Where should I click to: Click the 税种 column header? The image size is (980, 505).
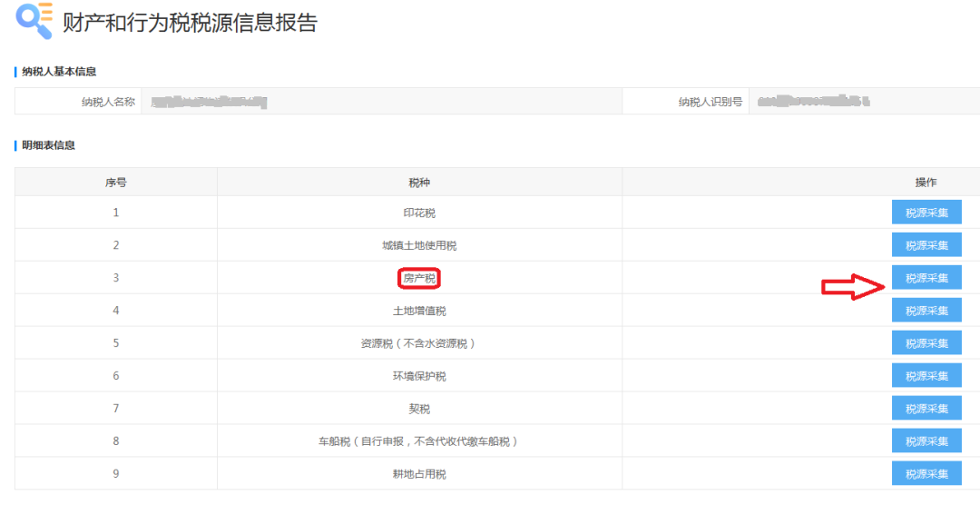tap(419, 182)
